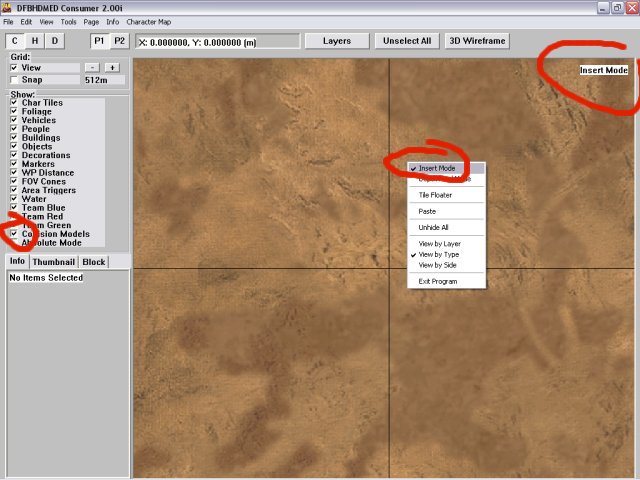
Task: Open the Character Map menu
Action: pyautogui.click(x=149, y=21)
